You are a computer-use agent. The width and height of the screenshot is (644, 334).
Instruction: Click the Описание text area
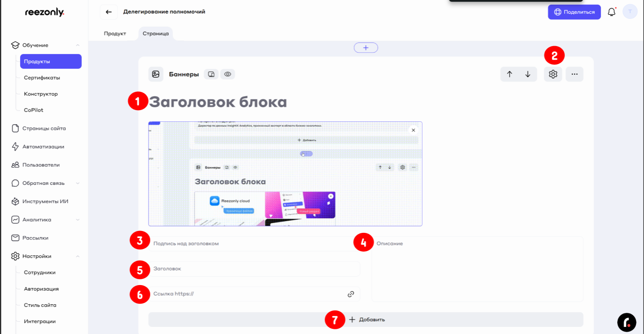[477, 273]
